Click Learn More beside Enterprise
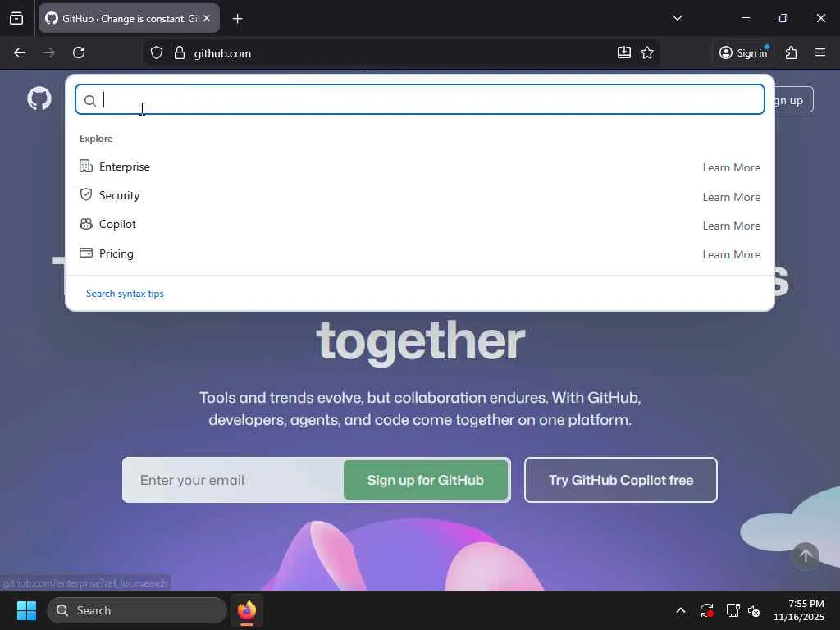Viewport: 840px width, 630px height. point(731,167)
